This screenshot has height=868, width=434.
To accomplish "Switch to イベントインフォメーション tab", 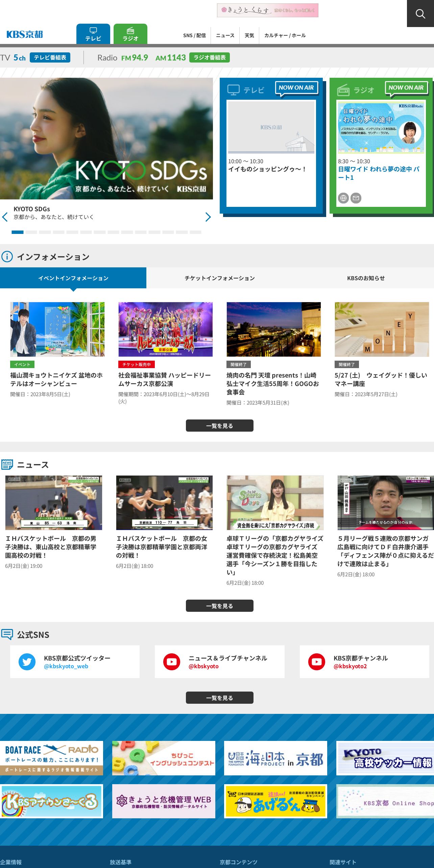I will tap(73, 278).
